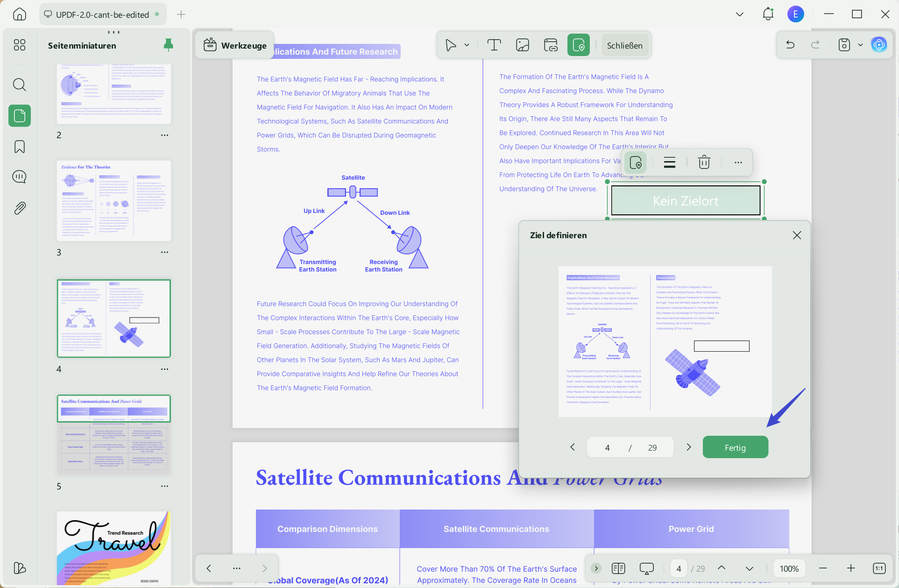Image resolution: width=899 pixels, height=588 pixels.
Task: Go to next page in Ziel definieren
Action: pos(688,447)
